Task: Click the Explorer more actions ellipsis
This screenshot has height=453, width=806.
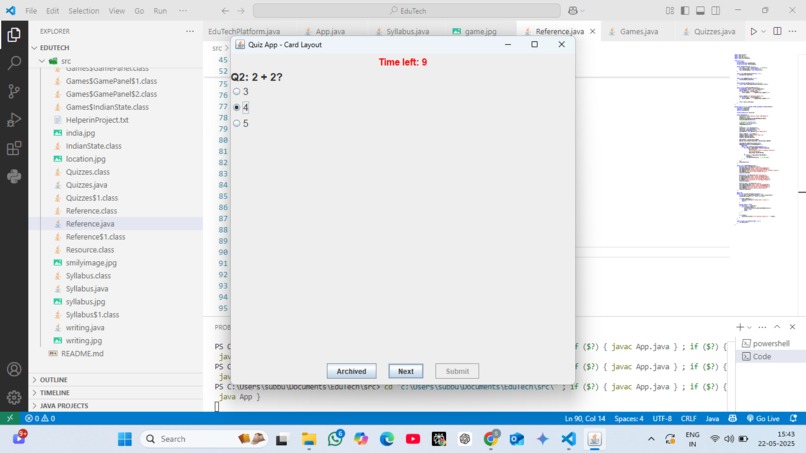Action: (x=190, y=31)
